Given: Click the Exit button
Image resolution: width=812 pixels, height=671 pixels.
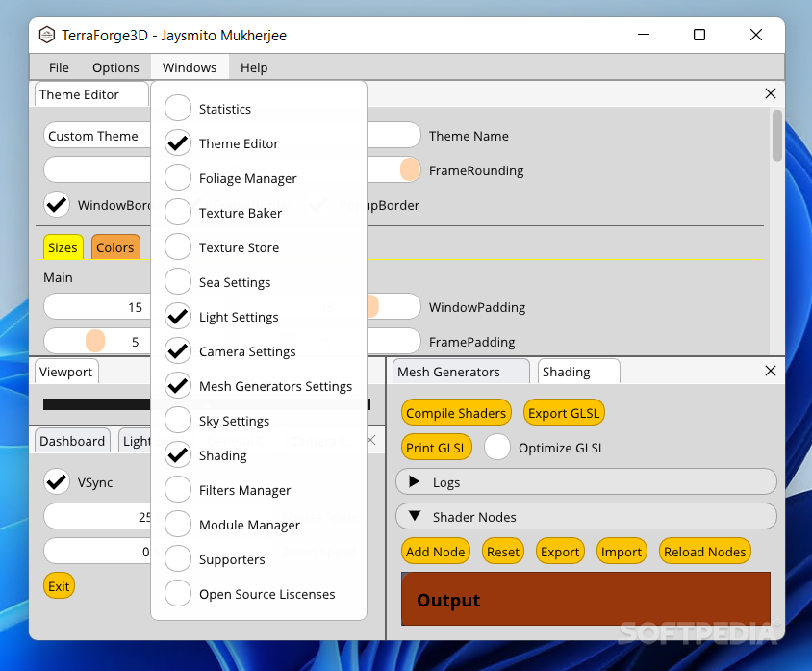Looking at the screenshot, I should [x=59, y=586].
